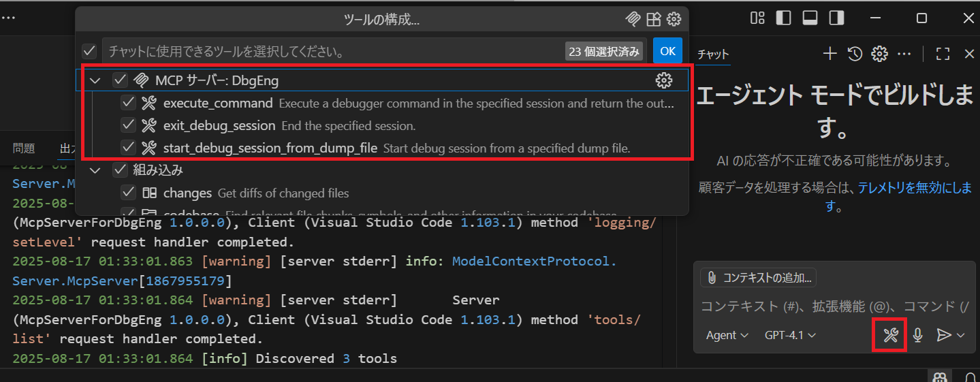
Task: Open the tools configuration wrench icon in chat
Action: pos(891,335)
